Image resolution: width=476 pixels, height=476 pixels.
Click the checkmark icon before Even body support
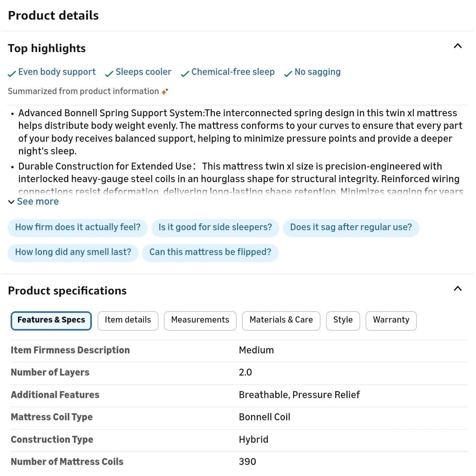pyautogui.click(x=12, y=74)
